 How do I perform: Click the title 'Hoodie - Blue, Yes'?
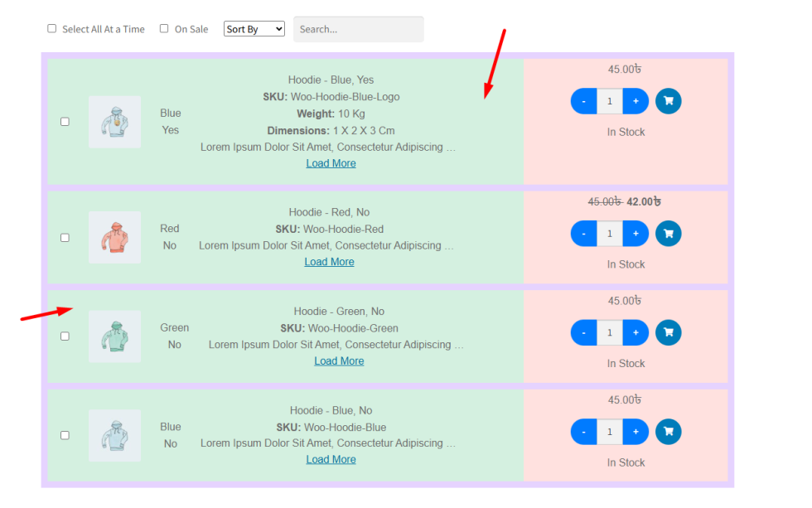tap(331, 80)
